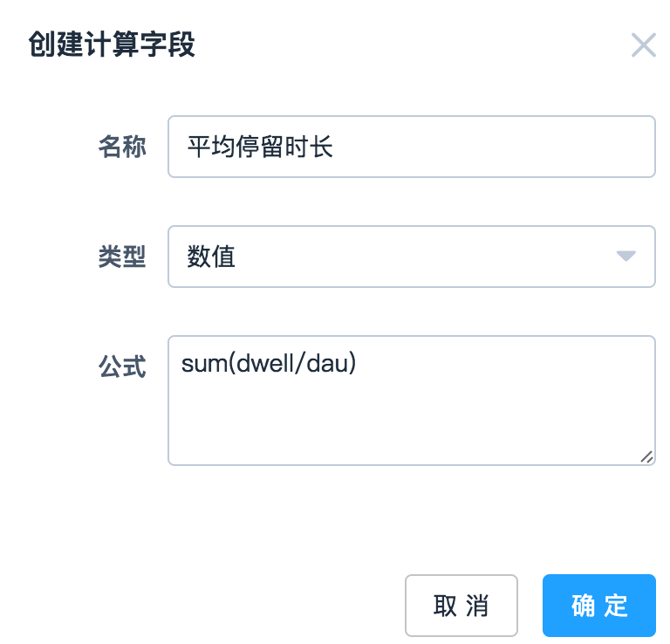Click the resize handle of formula textarea

click(646, 456)
